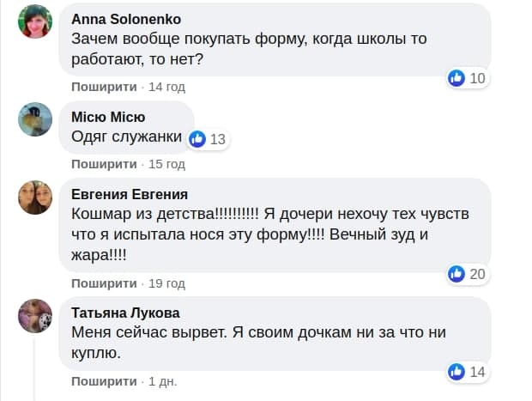Image resolution: width=532 pixels, height=401 pixels.
Task: Click Поширити under Anna Solonenko's comment
Action: click(104, 87)
